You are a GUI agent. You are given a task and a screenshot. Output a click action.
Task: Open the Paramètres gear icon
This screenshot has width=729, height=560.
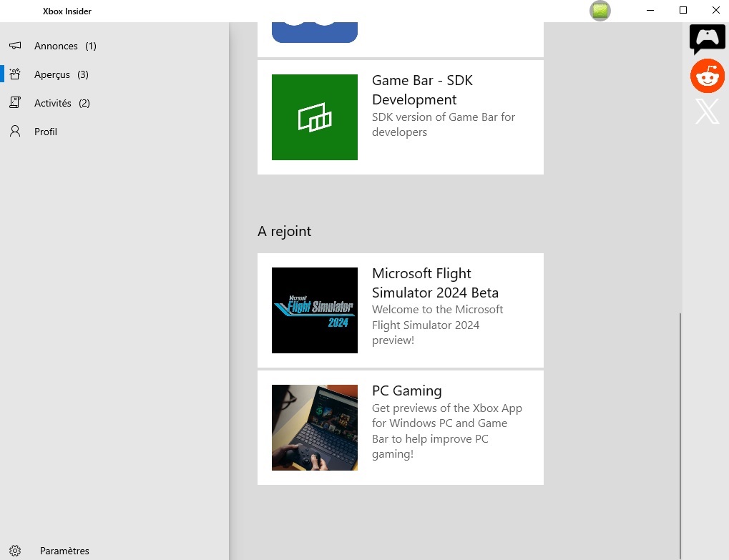pos(15,551)
